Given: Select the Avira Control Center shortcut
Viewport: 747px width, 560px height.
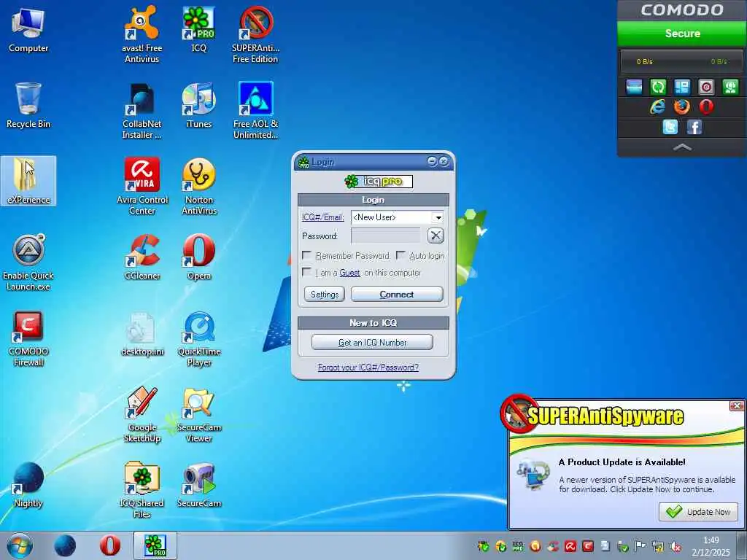Looking at the screenshot, I should tap(142, 186).
